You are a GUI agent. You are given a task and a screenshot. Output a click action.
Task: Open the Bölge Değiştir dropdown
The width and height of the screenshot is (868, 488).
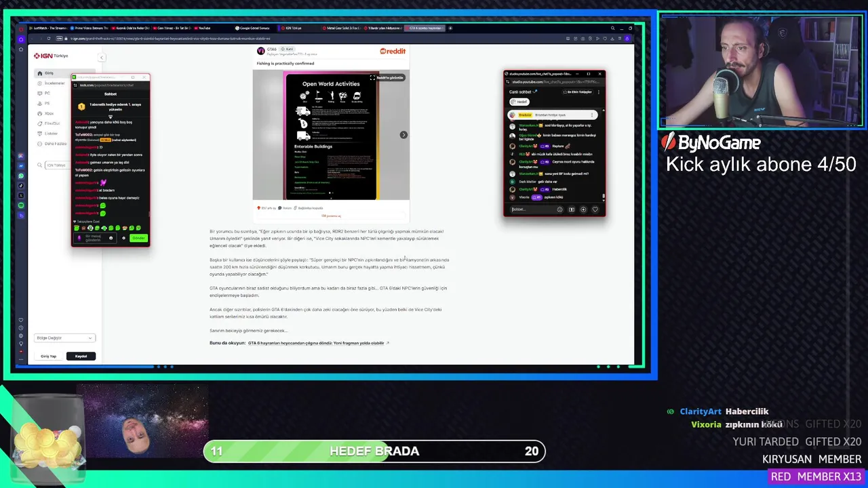coord(64,338)
